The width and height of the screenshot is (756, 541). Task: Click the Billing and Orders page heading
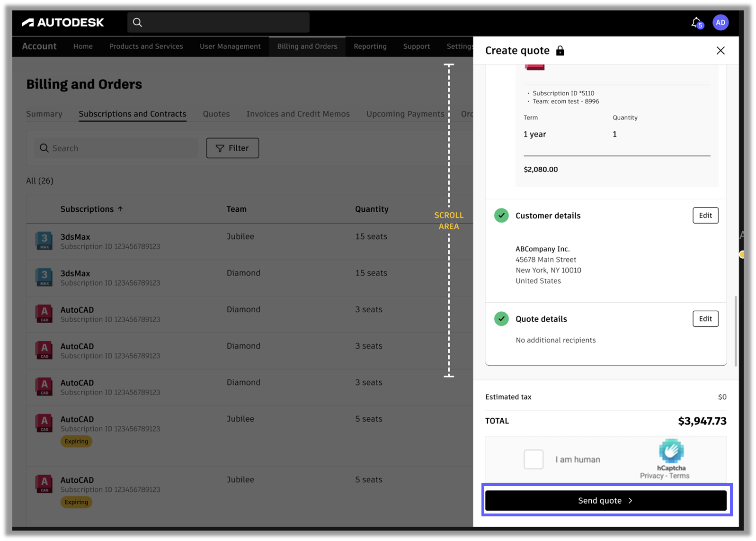84,84
